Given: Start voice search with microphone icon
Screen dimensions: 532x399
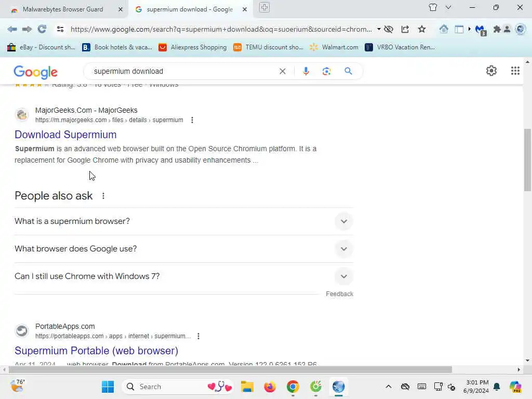Looking at the screenshot, I should (305, 71).
